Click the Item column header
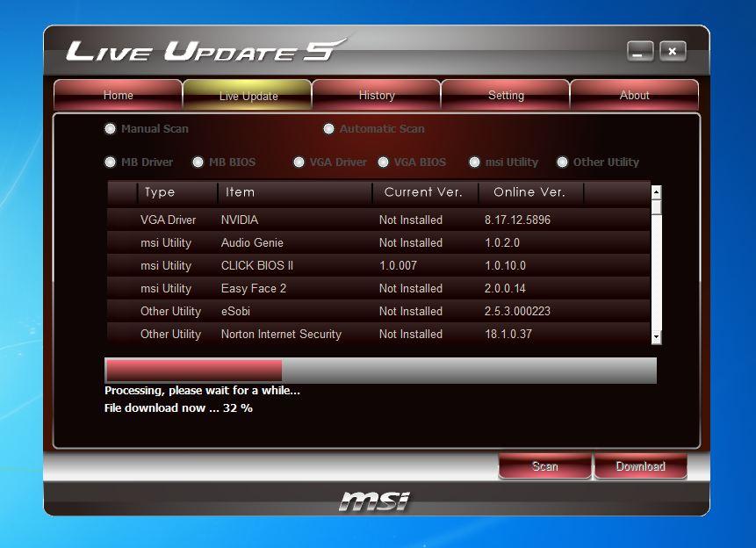This screenshot has width=756, height=548. (x=295, y=192)
